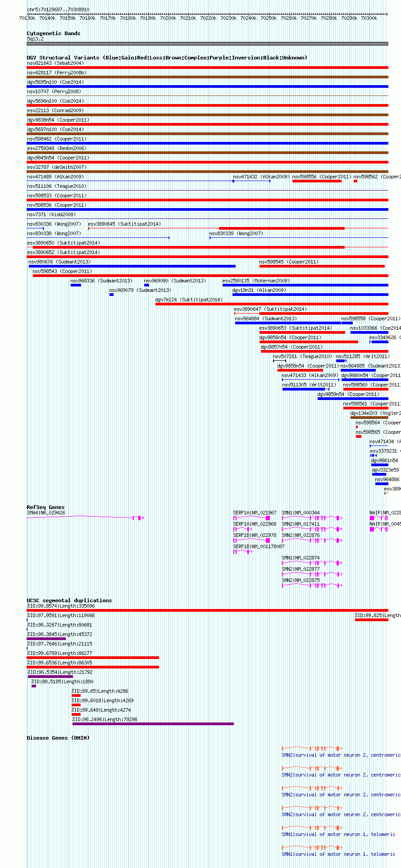Select the 70200k ruler tick label

(168, 18)
